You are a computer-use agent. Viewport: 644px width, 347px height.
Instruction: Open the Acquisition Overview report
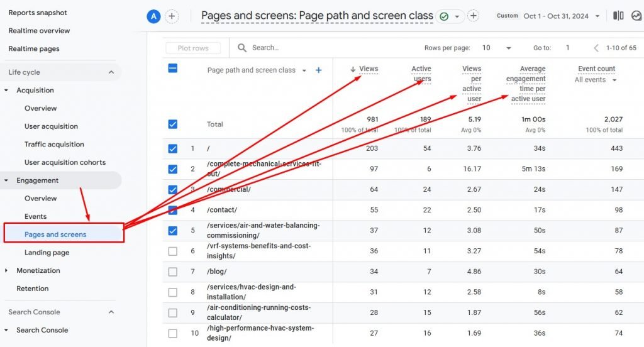(x=40, y=108)
